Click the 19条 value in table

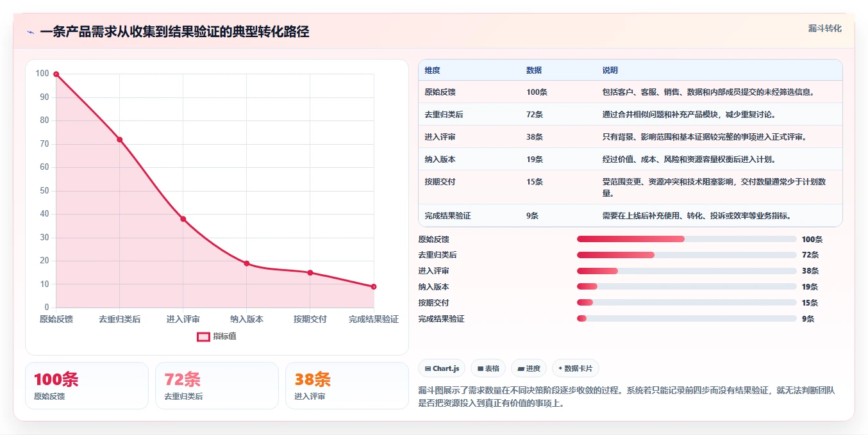click(535, 160)
